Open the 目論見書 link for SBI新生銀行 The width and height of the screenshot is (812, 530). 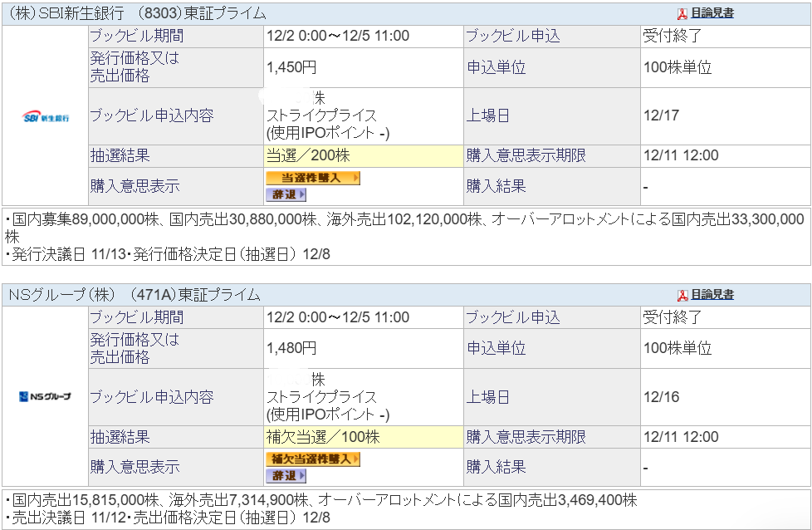(712, 13)
